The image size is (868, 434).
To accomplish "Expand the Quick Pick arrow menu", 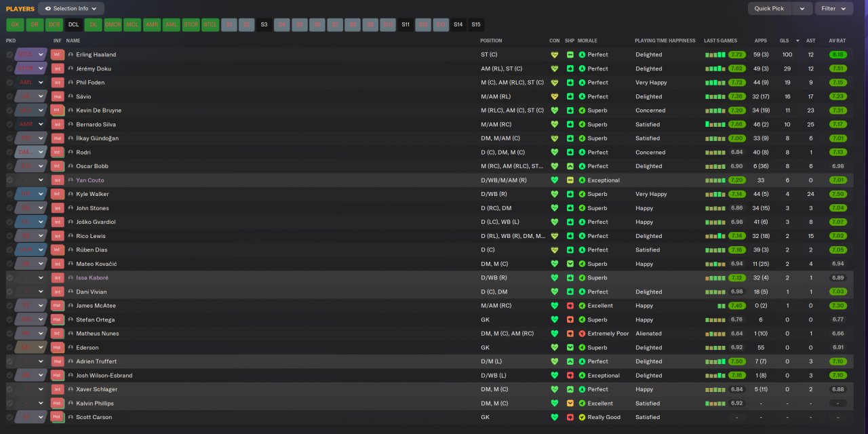I will (802, 9).
